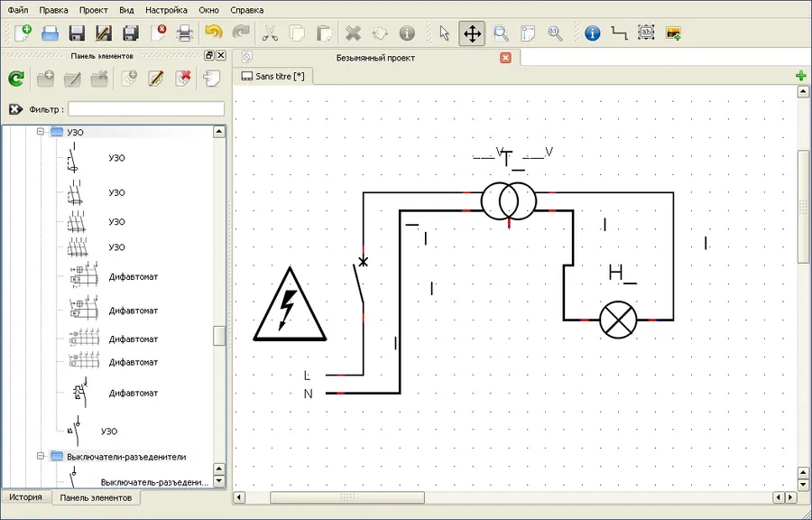The width and height of the screenshot is (812, 520).
Task: Click the green reload icon in elements panel
Action: (16, 79)
